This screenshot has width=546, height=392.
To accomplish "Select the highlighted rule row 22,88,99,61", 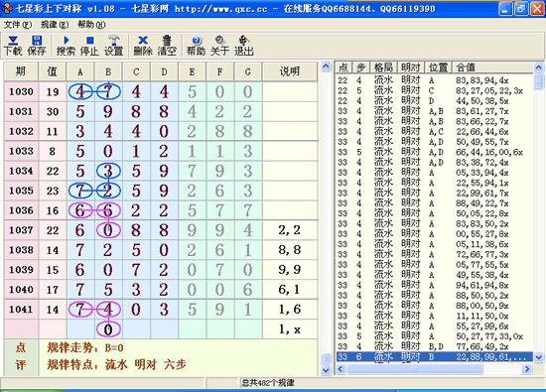I will 434,357.
